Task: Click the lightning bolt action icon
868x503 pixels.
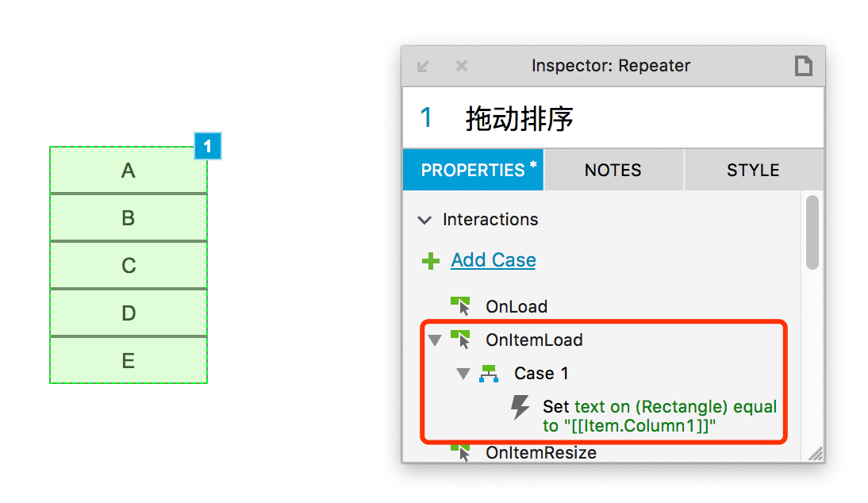Action: coord(520,407)
